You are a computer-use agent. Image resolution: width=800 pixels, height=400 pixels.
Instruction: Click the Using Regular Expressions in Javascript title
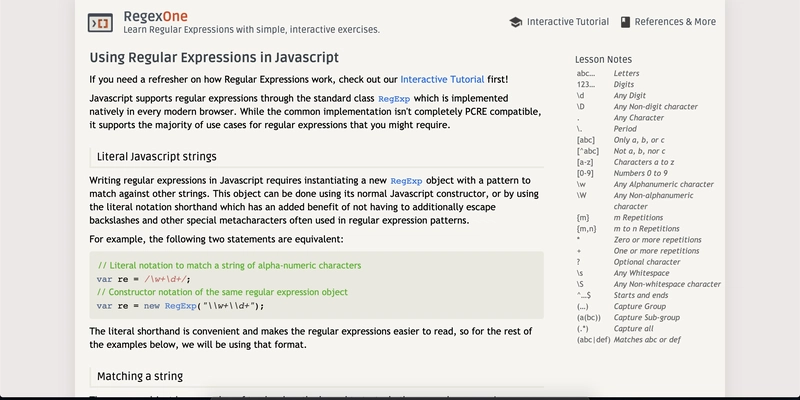[x=214, y=57]
